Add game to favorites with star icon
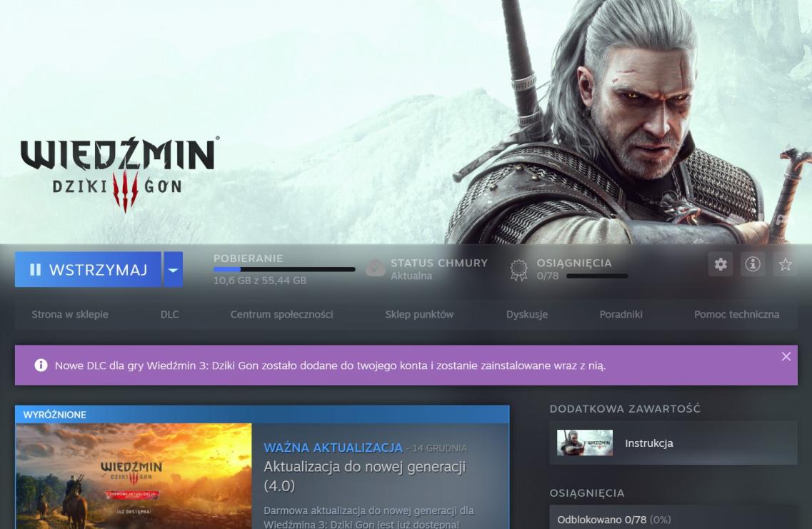 coord(785,265)
